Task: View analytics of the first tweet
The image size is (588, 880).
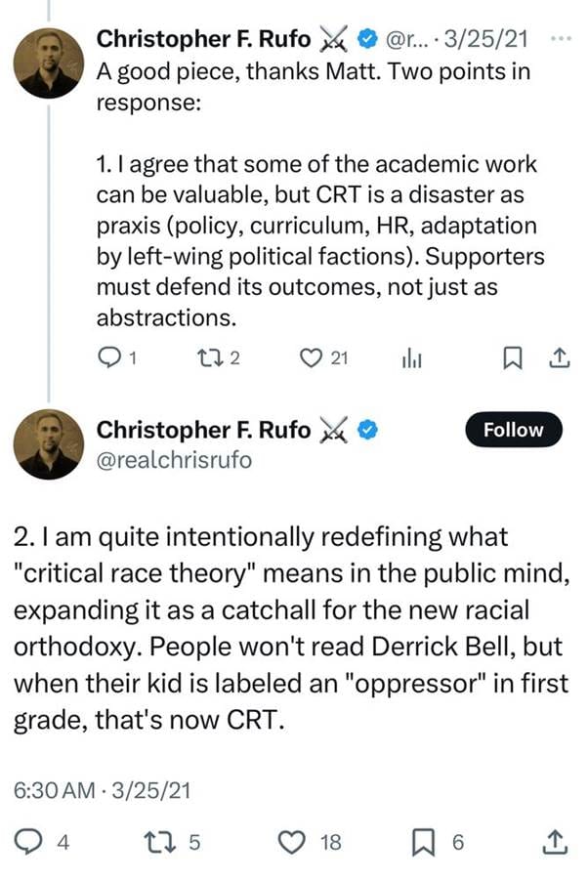Action: [410, 360]
